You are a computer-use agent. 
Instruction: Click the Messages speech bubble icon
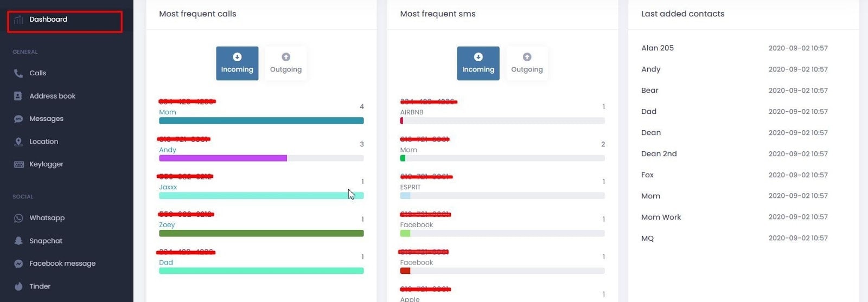coord(18,119)
